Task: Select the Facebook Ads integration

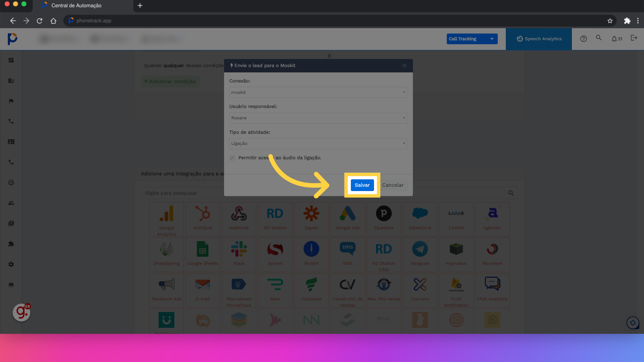Action: tap(167, 291)
